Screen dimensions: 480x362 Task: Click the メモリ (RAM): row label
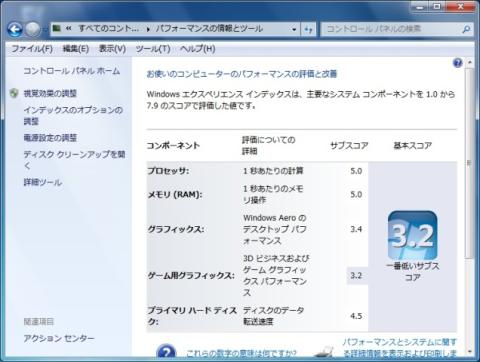coord(175,194)
